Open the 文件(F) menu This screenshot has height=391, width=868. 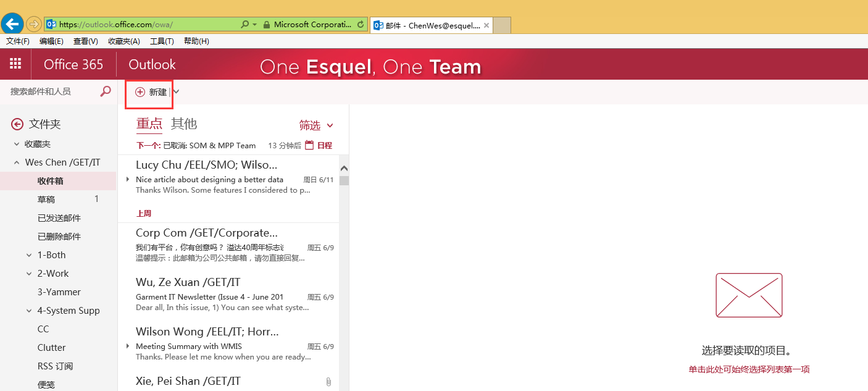tap(18, 41)
